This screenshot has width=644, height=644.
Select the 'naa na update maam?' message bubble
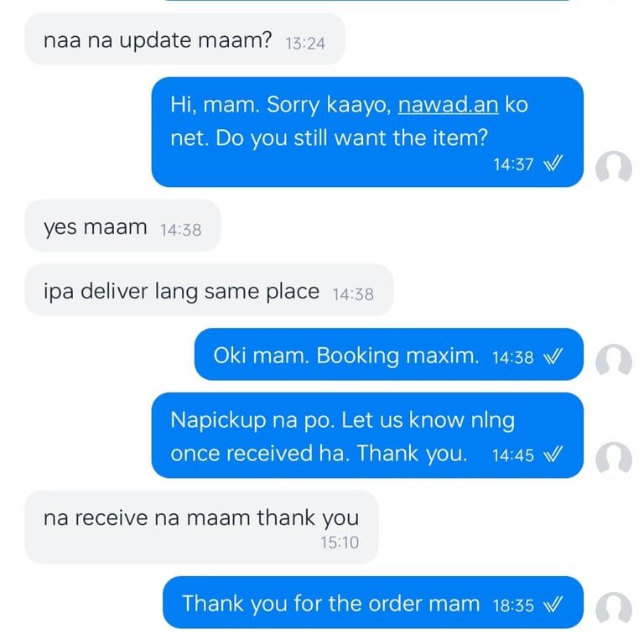184,39
